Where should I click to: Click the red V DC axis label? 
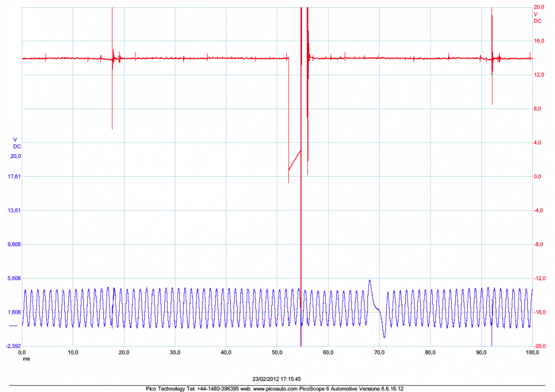pyautogui.click(x=537, y=17)
